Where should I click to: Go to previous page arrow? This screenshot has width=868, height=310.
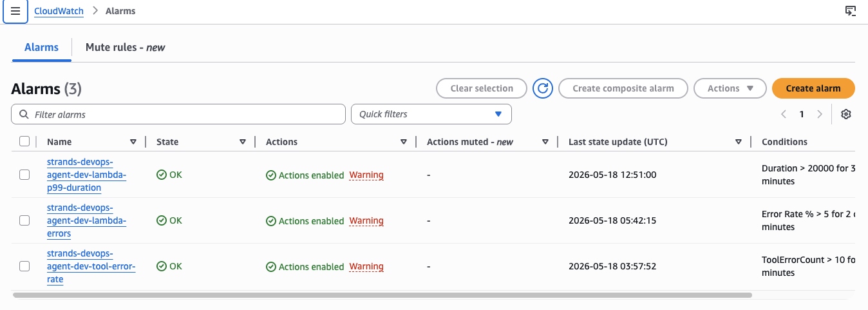784,114
